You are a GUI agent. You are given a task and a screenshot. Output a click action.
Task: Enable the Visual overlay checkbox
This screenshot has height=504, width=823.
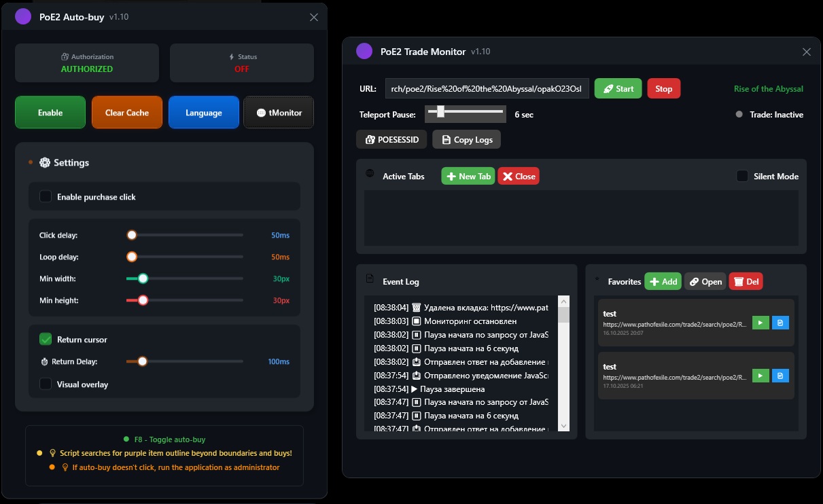click(46, 384)
